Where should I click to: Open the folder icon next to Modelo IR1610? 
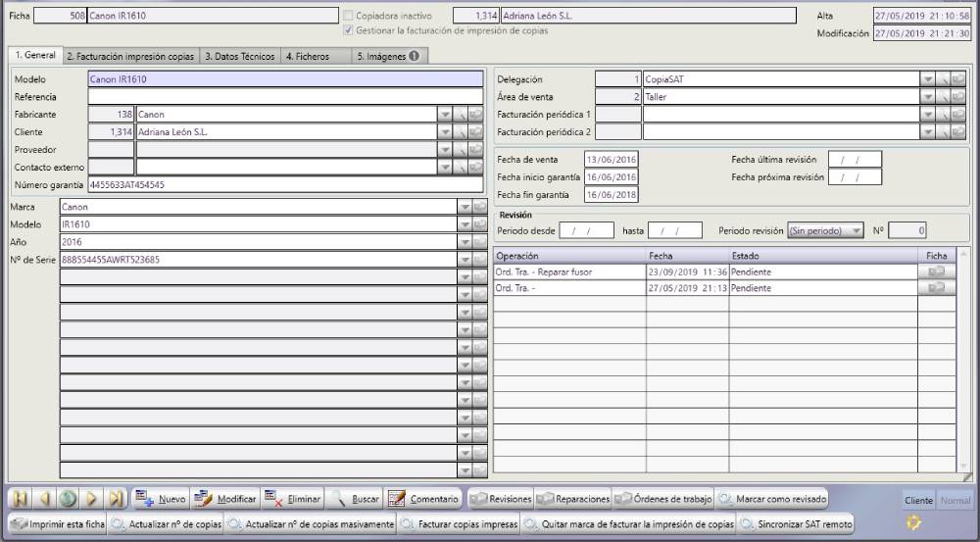[480, 224]
